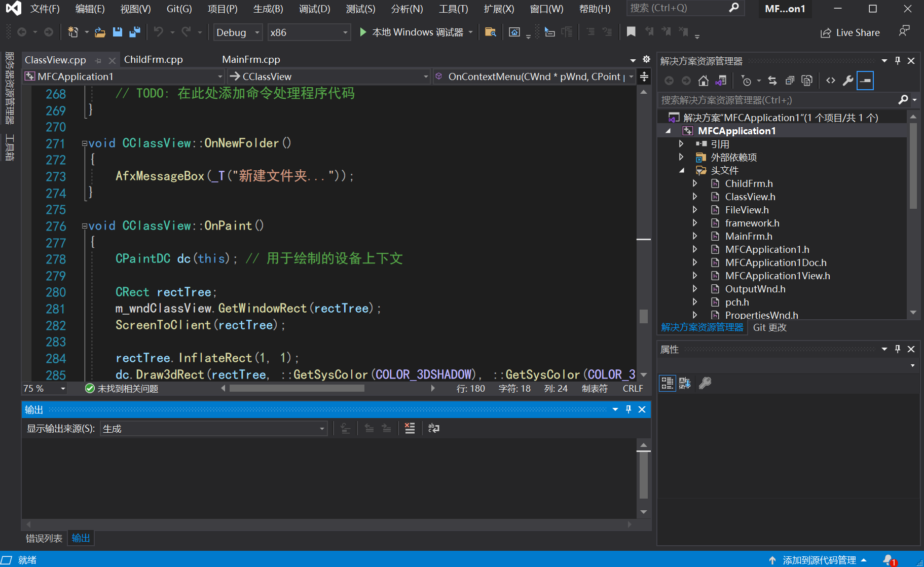The width and height of the screenshot is (924, 567).
Task: Click the Undo arrow in the toolbar
Action: [159, 32]
